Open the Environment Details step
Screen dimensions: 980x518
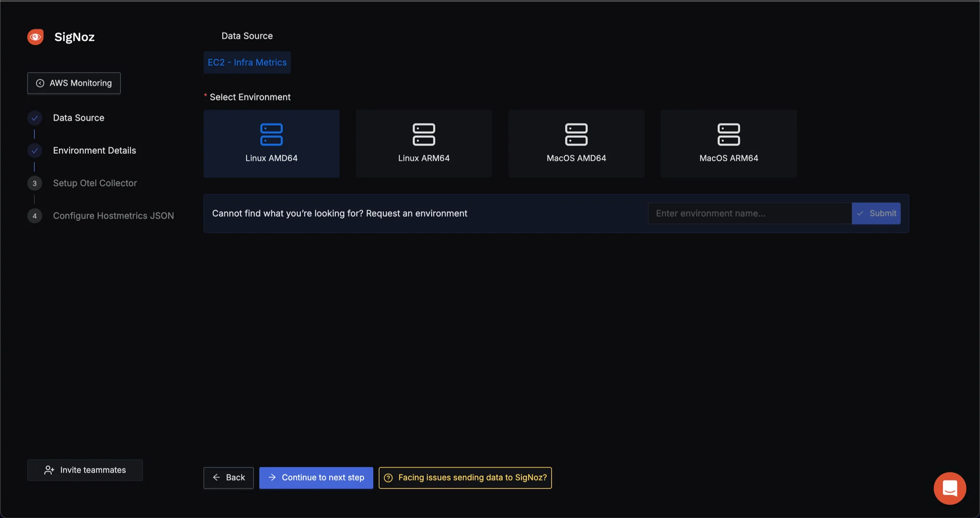(x=95, y=151)
